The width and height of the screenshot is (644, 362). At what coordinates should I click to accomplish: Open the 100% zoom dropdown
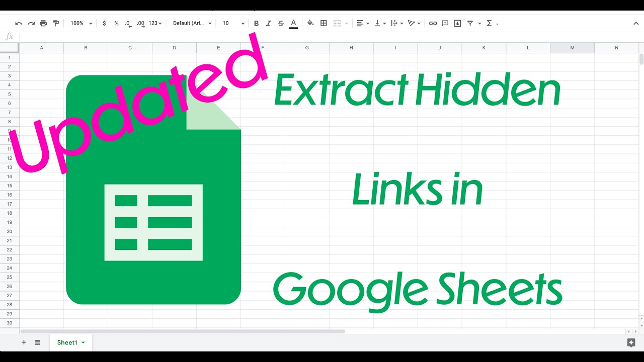(82, 23)
